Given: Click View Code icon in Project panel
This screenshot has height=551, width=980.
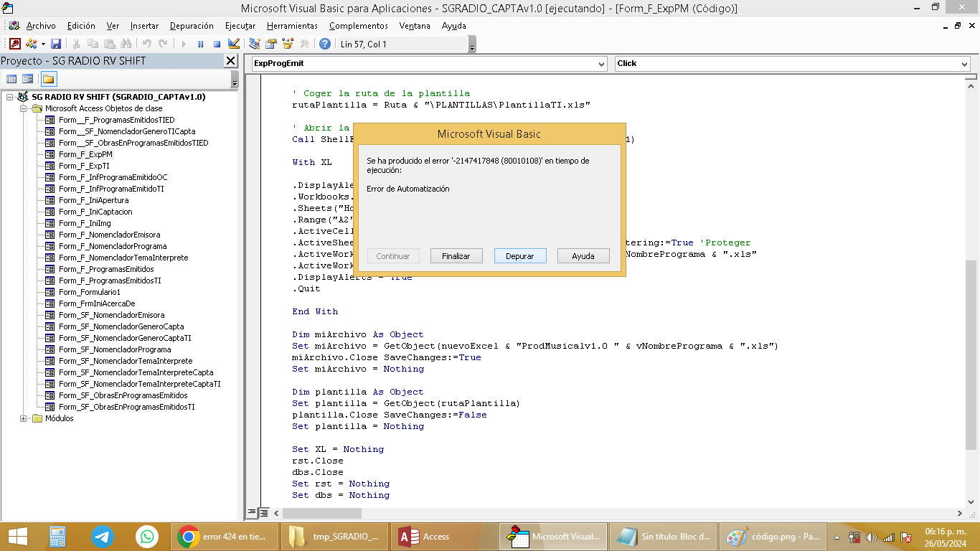Looking at the screenshot, I should pos(11,79).
